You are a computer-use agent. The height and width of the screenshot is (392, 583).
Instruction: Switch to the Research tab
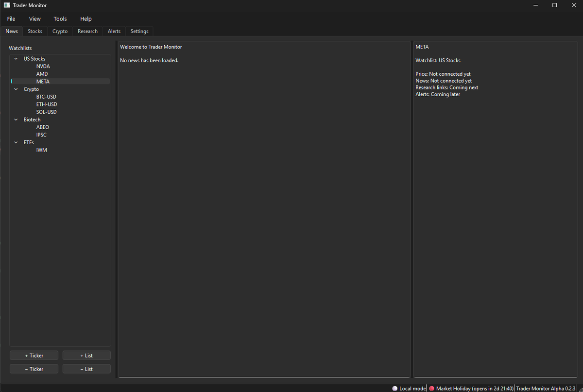(x=87, y=31)
